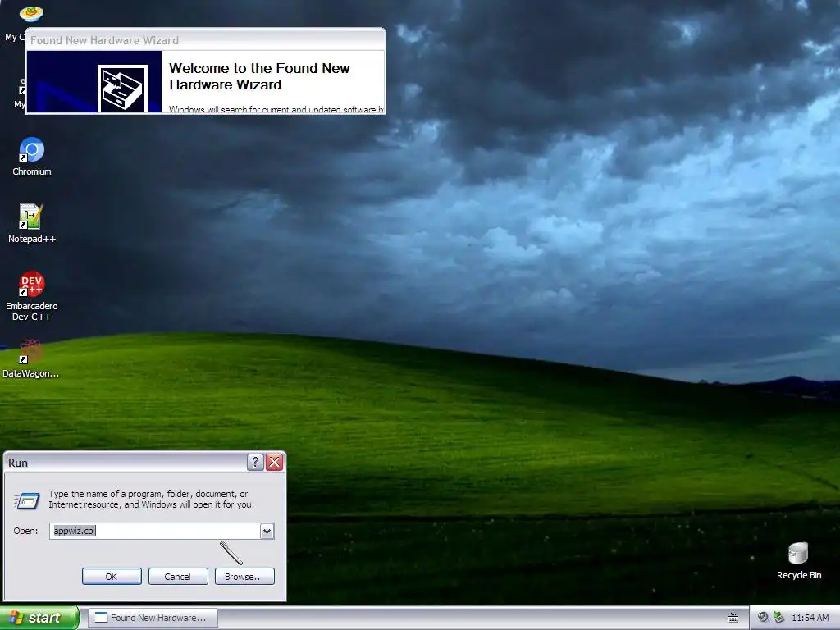The height and width of the screenshot is (630, 840).
Task: Confirm the Run dialog with OK
Action: click(112, 577)
